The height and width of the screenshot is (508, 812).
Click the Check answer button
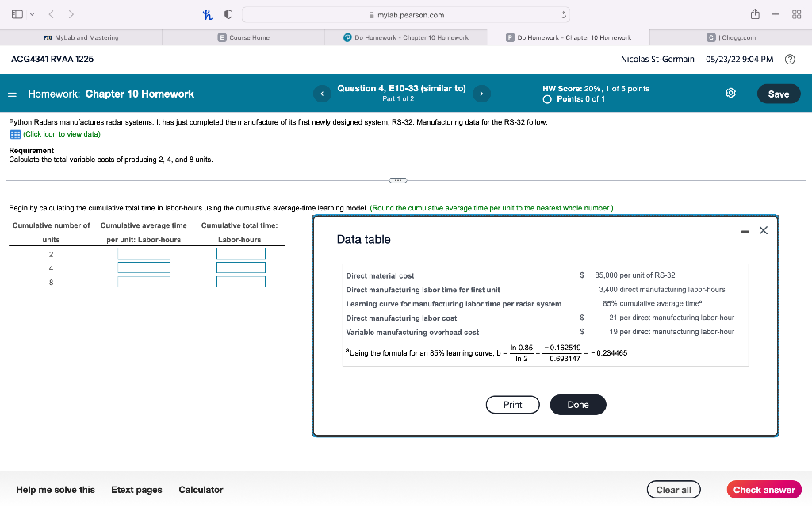(x=764, y=489)
